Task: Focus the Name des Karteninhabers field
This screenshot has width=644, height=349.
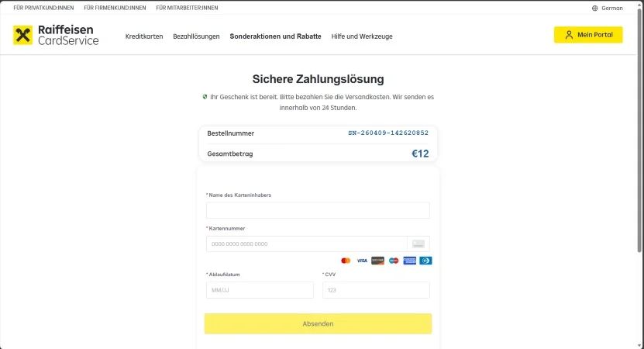Action: [318, 210]
